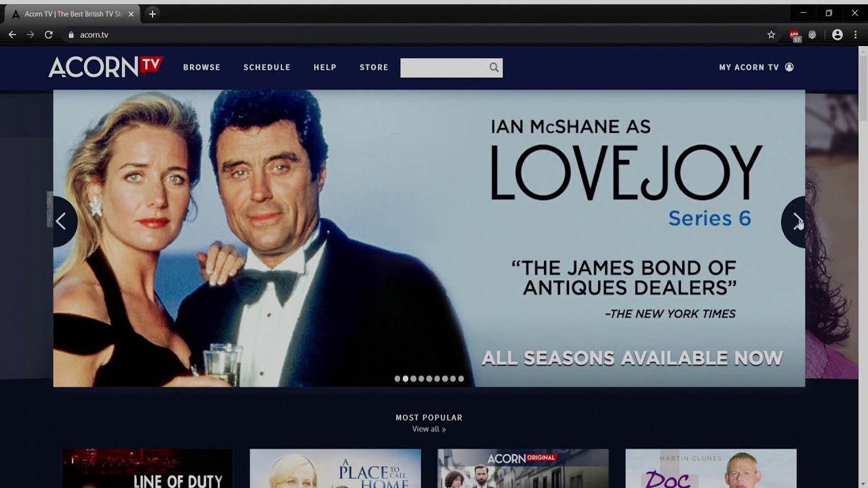View site info via the padlock icon
868x488 pixels.
pos(71,35)
